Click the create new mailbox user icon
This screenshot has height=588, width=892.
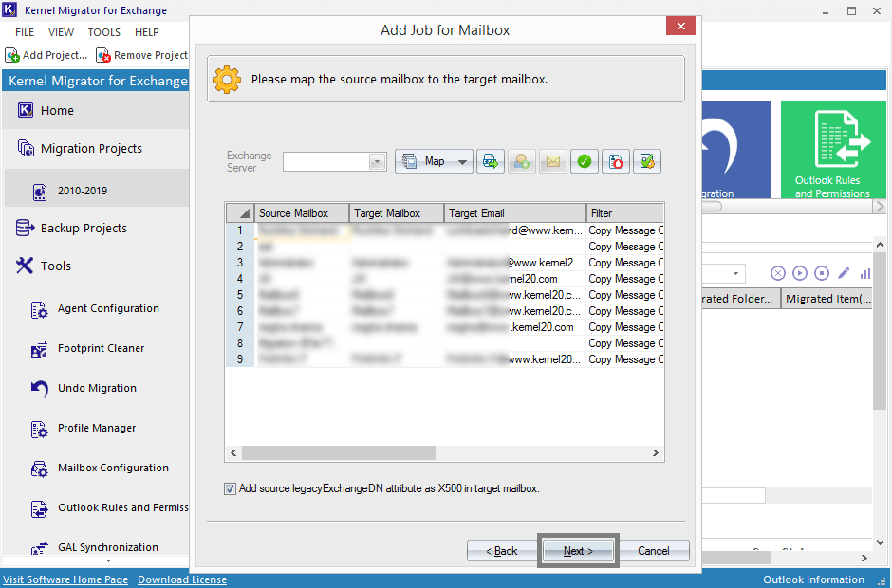tap(522, 162)
